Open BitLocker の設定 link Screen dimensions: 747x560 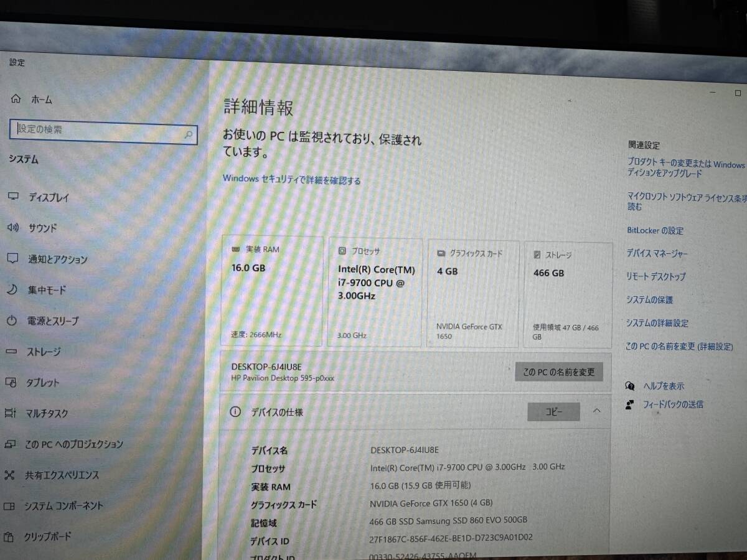click(x=655, y=230)
